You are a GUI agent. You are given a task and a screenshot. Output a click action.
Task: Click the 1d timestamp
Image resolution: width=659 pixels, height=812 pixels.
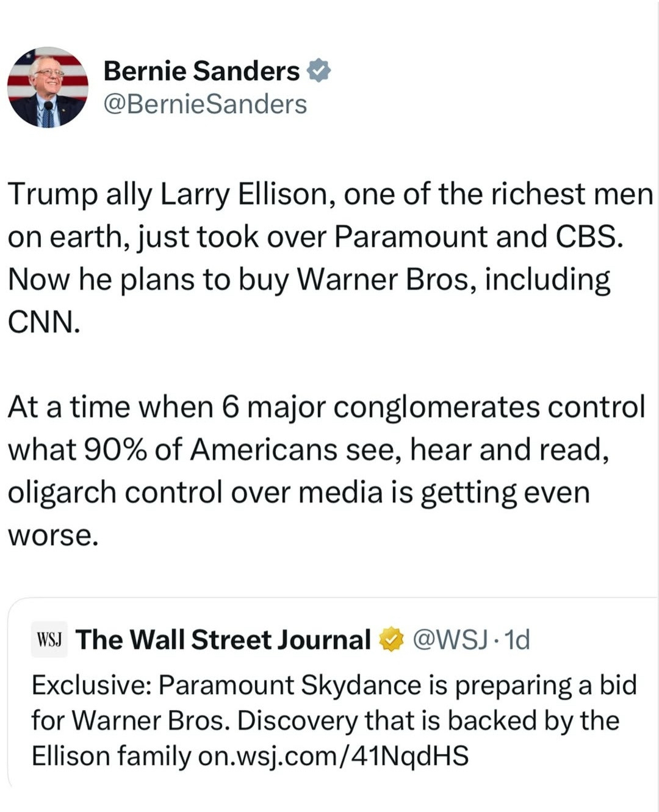(518, 640)
